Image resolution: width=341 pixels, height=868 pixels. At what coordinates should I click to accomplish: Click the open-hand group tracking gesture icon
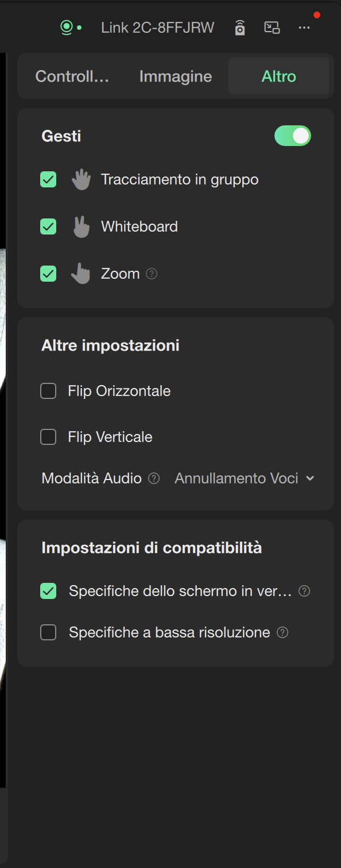(x=81, y=180)
